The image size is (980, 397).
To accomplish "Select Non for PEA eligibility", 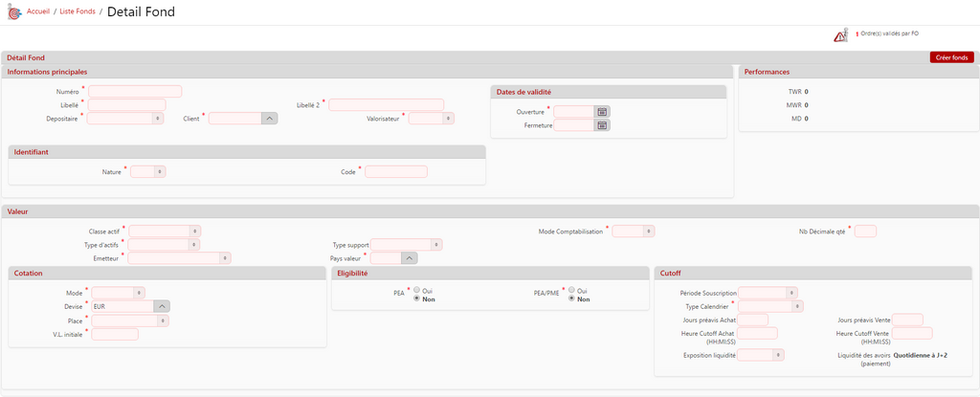I will point(416,299).
